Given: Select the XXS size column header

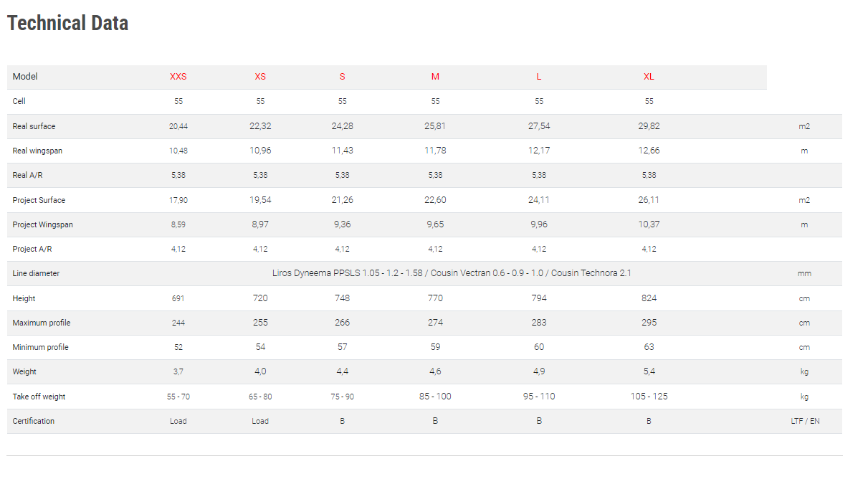Looking at the screenshot, I should [178, 77].
